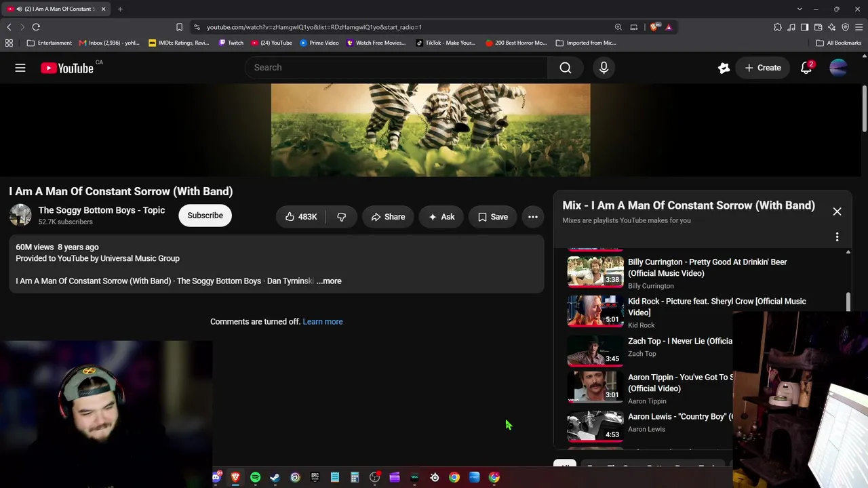Image resolution: width=868 pixels, height=488 pixels.
Task: Open the IMDb Ratings bookmark
Action: point(179,43)
